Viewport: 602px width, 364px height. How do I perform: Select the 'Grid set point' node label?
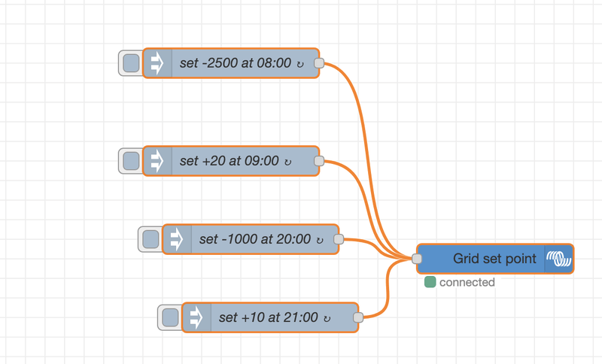(494, 259)
